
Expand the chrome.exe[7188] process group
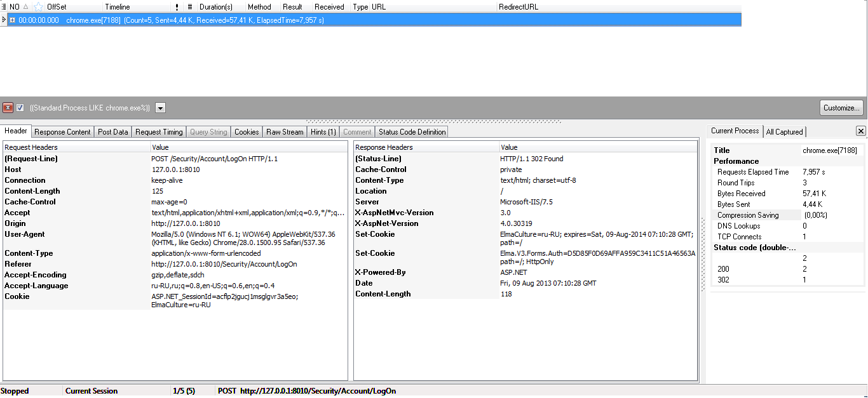(x=12, y=20)
